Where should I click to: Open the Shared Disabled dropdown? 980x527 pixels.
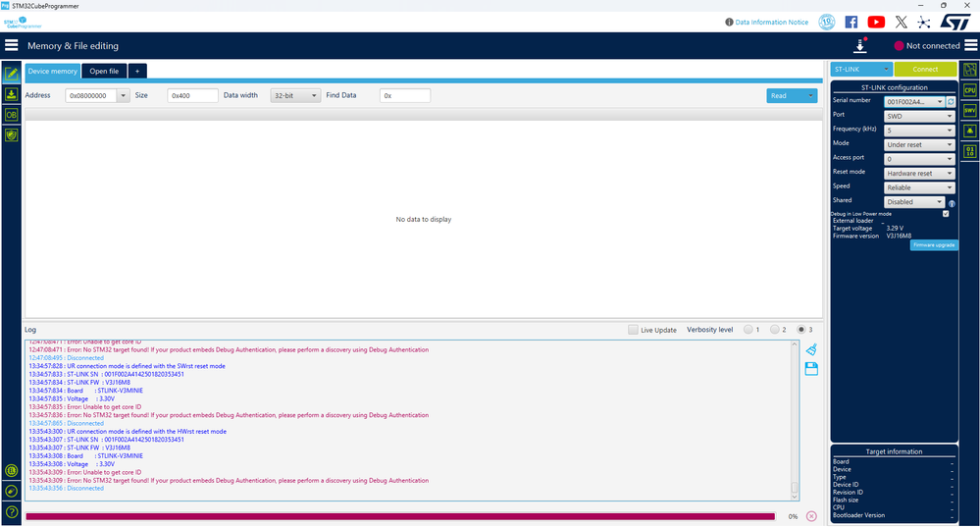914,202
